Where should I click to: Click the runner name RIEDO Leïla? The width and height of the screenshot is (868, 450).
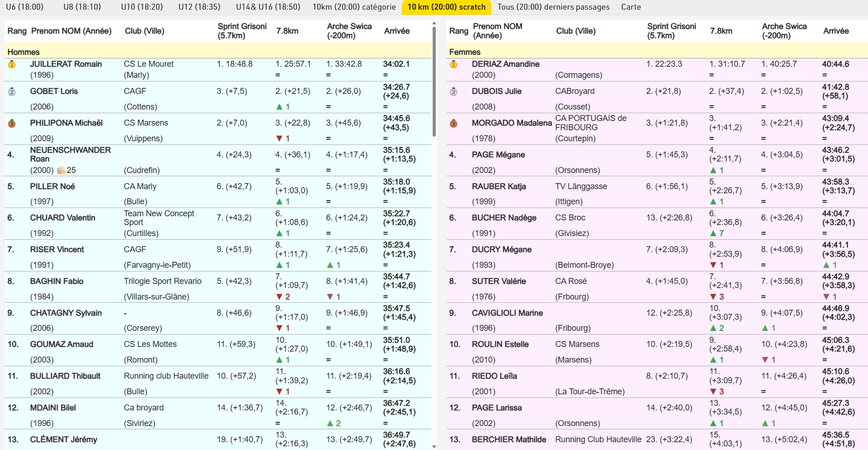[x=494, y=376]
